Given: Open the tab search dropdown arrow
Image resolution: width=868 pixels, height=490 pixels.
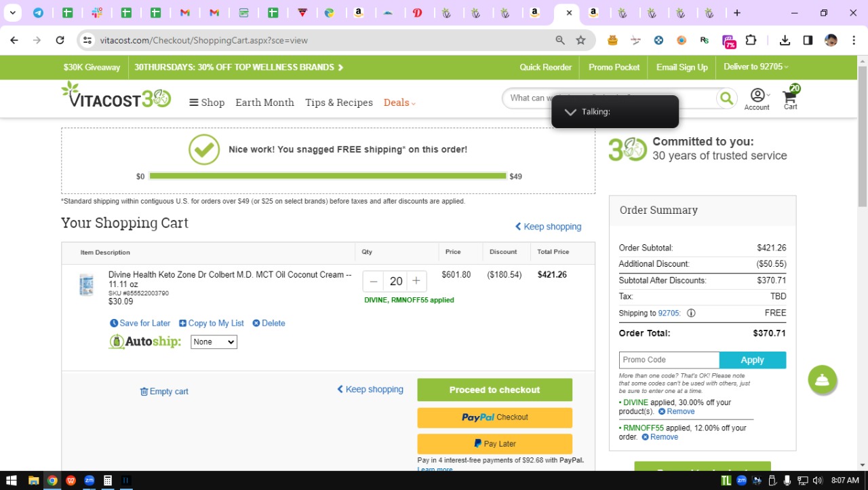Looking at the screenshot, I should click(12, 13).
